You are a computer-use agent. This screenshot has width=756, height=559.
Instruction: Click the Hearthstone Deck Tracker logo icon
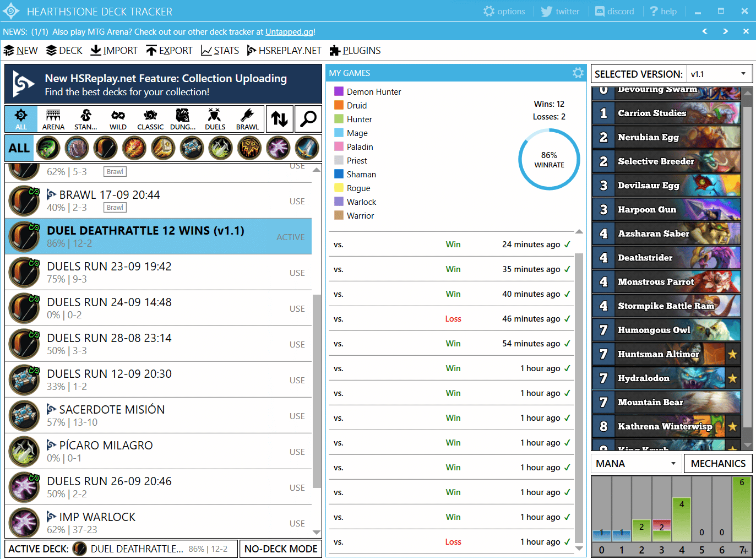(x=11, y=11)
